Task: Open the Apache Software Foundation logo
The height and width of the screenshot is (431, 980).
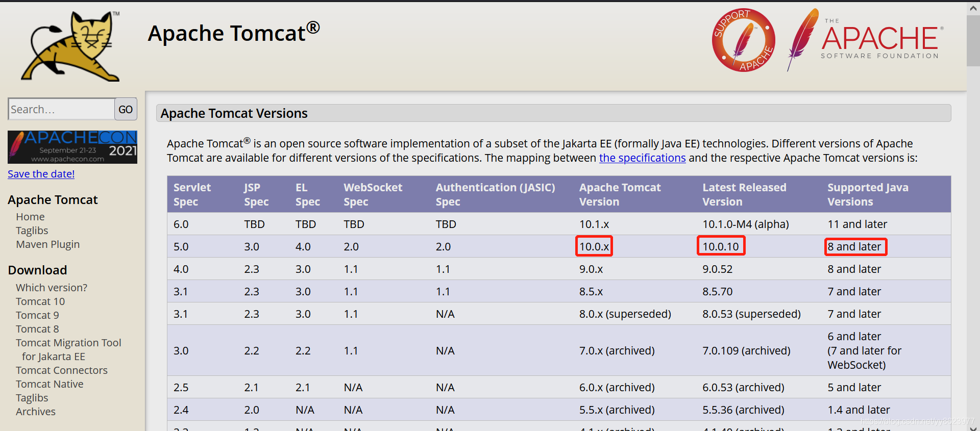Action: pos(865,40)
